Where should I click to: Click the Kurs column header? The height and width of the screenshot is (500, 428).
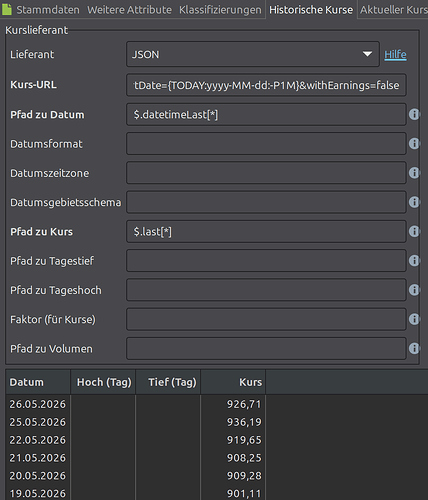(233, 382)
